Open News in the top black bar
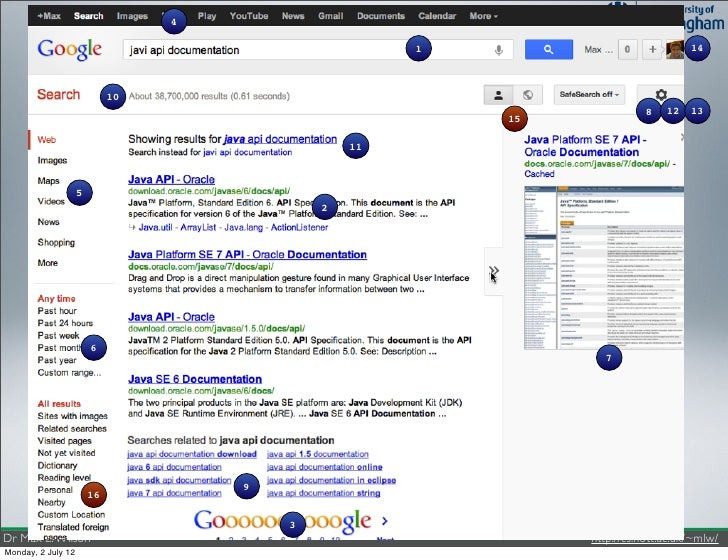Image resolution: width=728 pixels, height=560 pixels. [293, 16]
